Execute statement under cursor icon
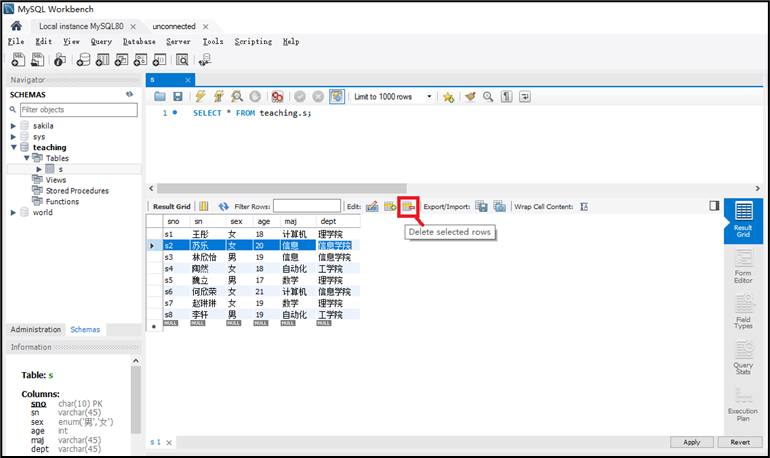The image size is (770, 458). (219, 97)
